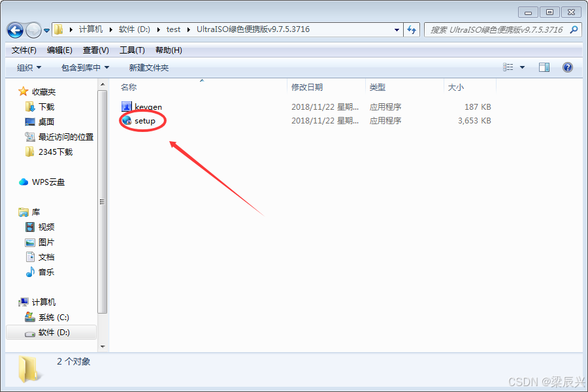Open the recent pages dropdown arrow
This screenshot has width=588, height=392.
46,31
